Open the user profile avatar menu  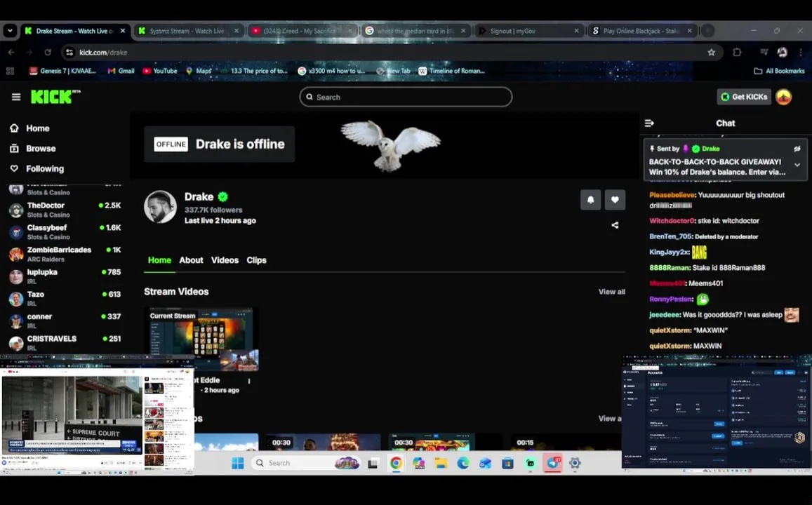(783, 97)
